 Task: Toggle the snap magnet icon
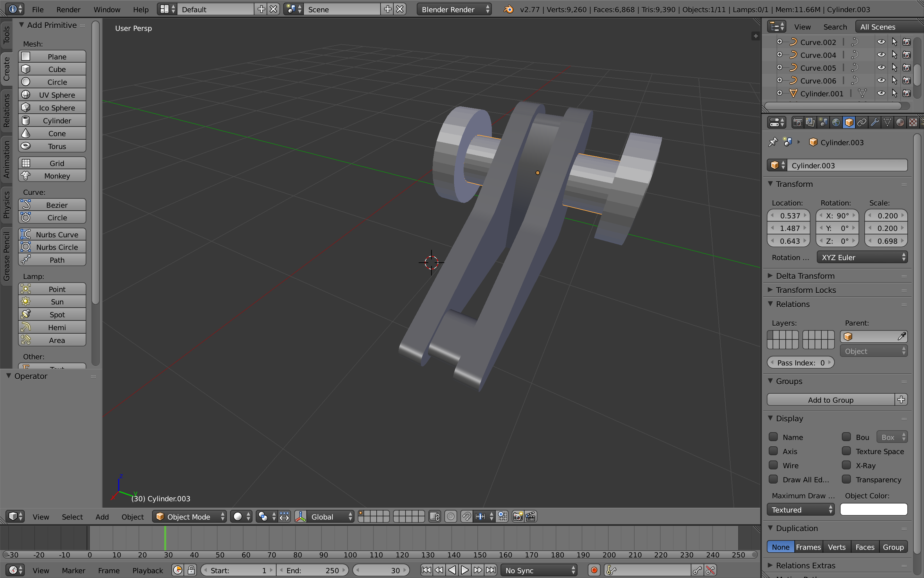(466, 516)
